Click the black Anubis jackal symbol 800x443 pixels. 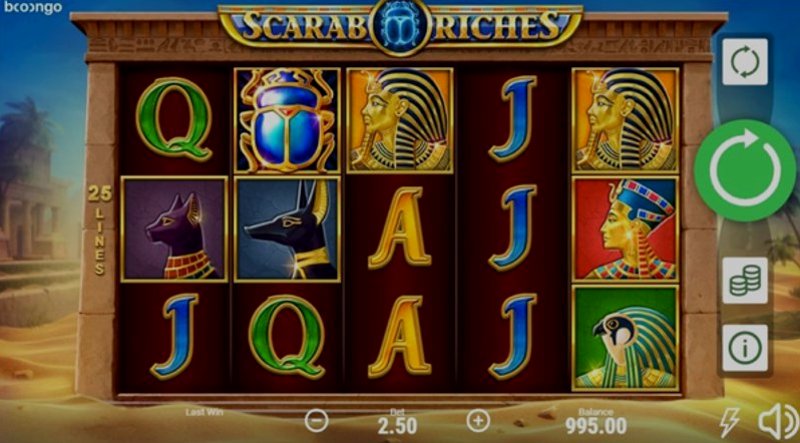click(287, 229)
